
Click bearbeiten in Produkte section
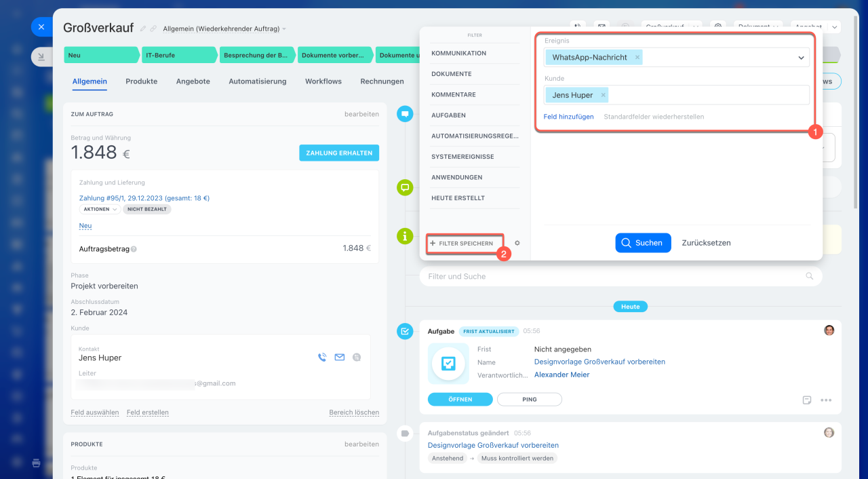coord(361,444)
